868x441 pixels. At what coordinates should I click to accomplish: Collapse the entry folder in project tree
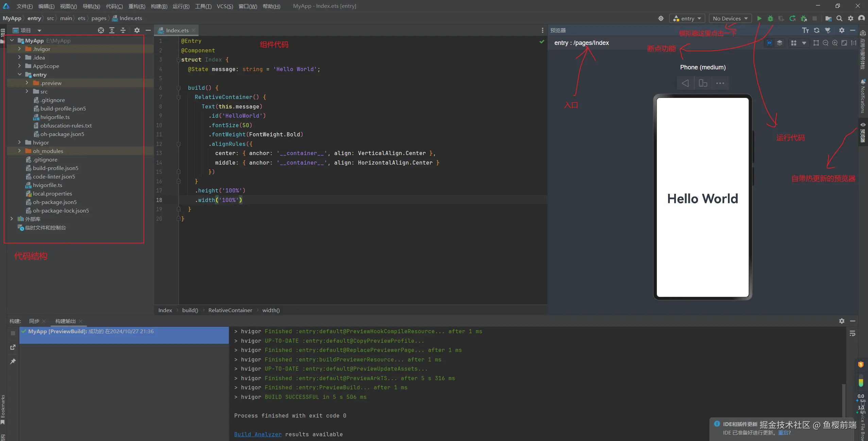pos(20,74)
